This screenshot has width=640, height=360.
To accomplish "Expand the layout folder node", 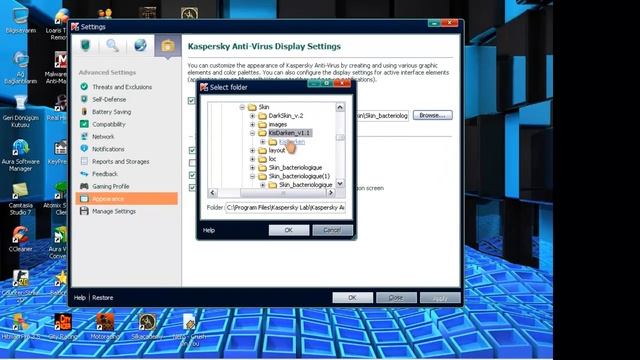I will [x=252, y=151].
